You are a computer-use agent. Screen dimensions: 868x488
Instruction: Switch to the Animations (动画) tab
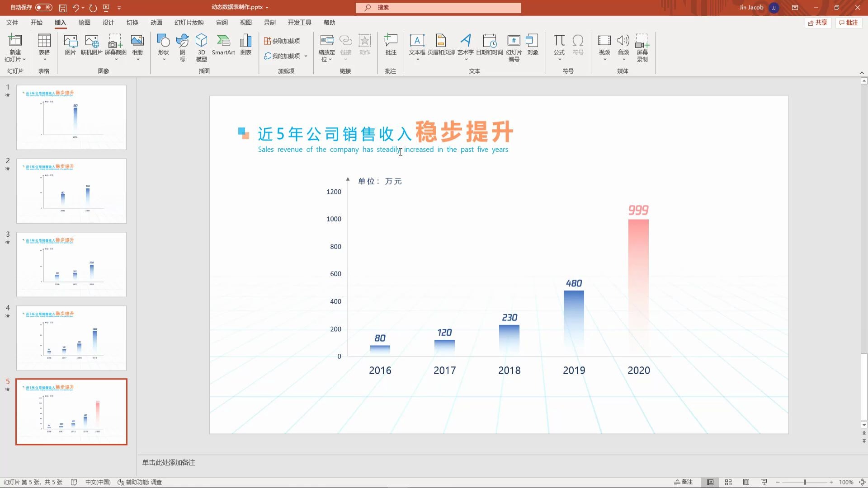click(x=156, y=23)
